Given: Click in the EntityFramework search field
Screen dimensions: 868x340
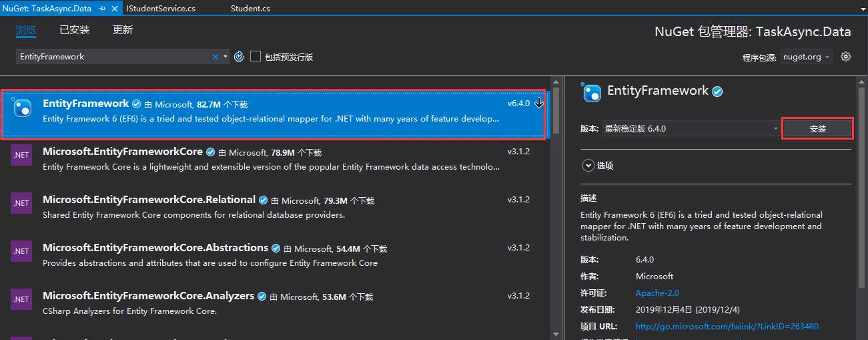Looking at the screenshot, I should (115, 57).
